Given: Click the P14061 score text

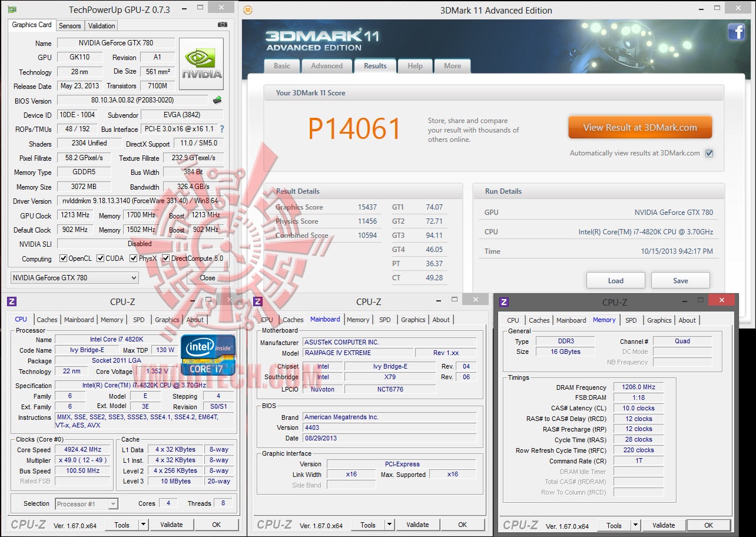Looking at the screenshot, I should click(354, 129).
